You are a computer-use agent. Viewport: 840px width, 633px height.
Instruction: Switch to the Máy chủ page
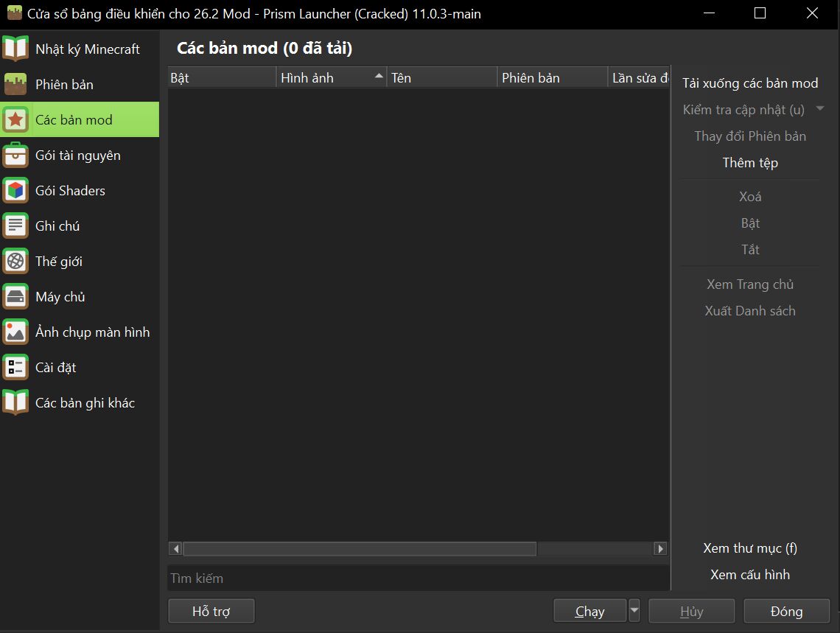[80, 296]
